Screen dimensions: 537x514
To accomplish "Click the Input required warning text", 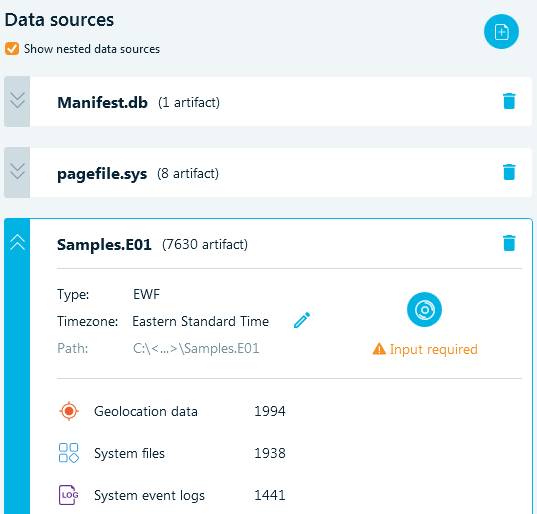I will (x=433, y=349).
